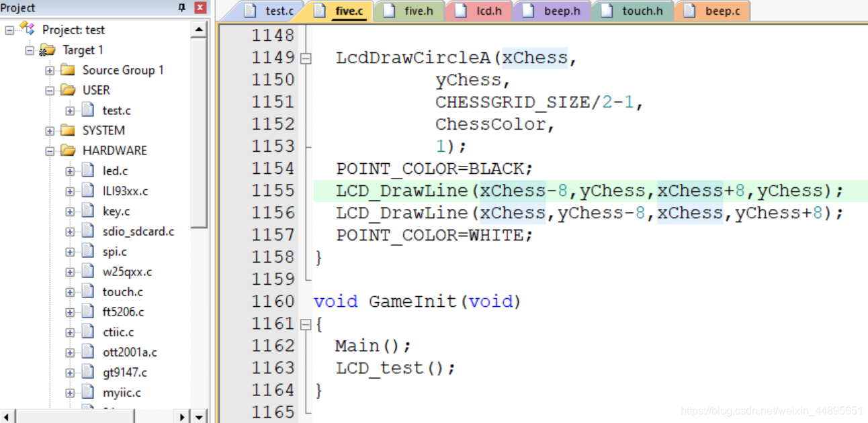This screenshot has width=868, height=423.
Task: Click the Project: test workspace icon
Action: coord(27,28)
